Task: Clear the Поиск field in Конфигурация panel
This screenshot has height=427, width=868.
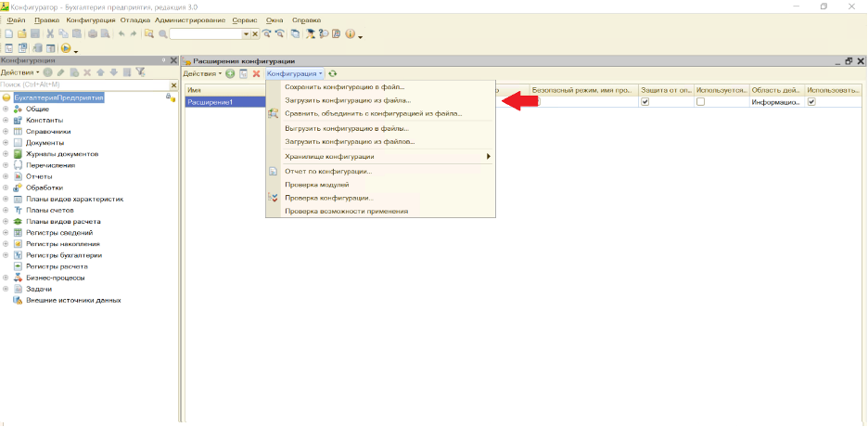Action: tap(173, 85)
